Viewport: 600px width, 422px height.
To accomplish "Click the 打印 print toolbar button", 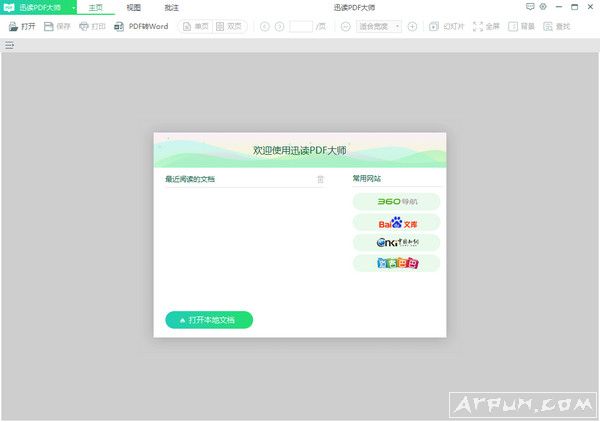I will click(92, 26).
